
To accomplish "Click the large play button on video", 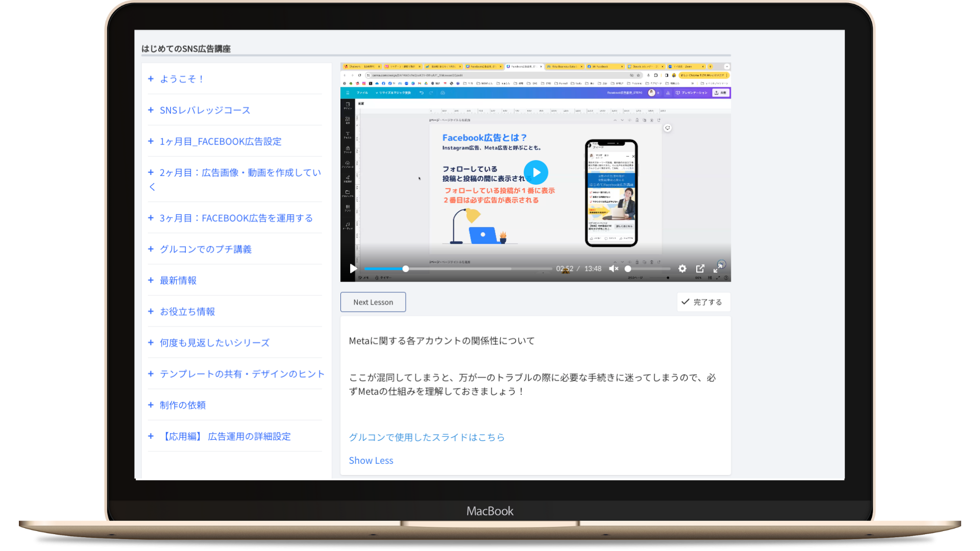I will [x=535, y=172].
